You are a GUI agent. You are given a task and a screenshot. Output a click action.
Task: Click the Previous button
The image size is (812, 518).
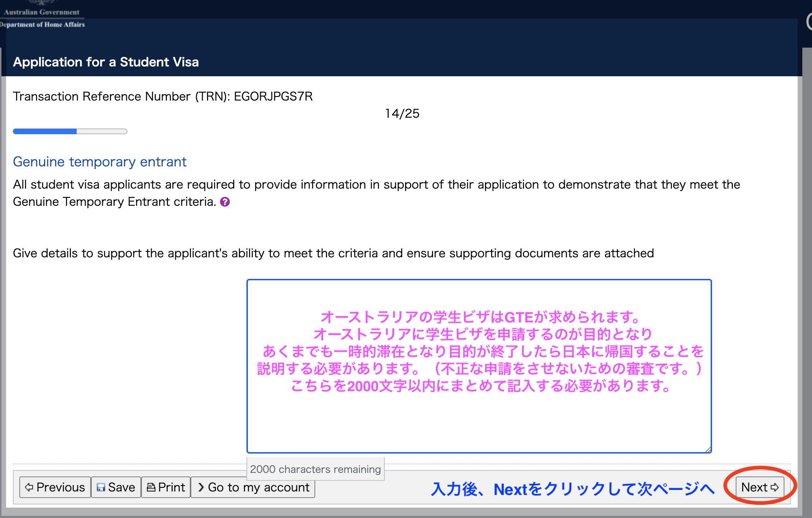pyautogui.click(x=55, y=487)
